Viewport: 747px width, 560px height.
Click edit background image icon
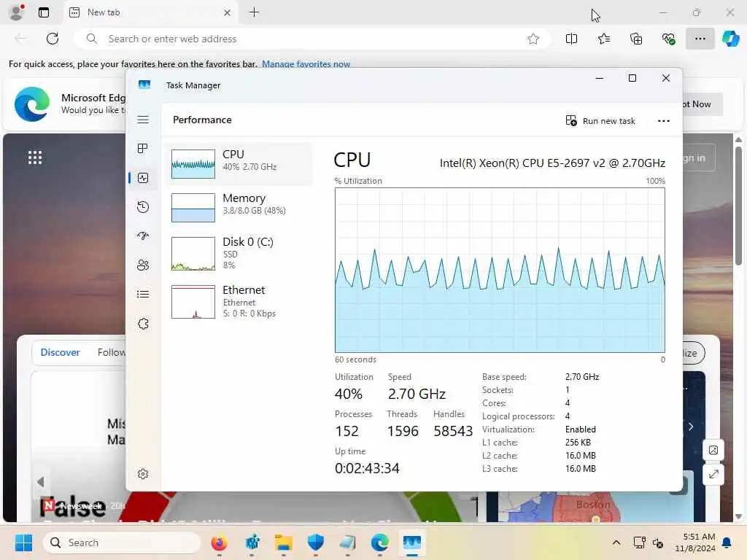pyautogui.click(x=713, y=450)
